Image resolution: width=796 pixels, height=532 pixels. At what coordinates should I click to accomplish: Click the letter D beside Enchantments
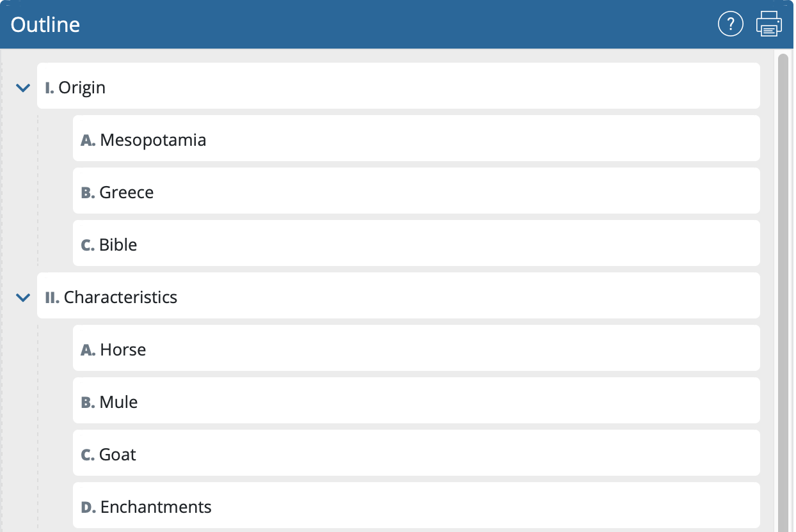(88, 507)
